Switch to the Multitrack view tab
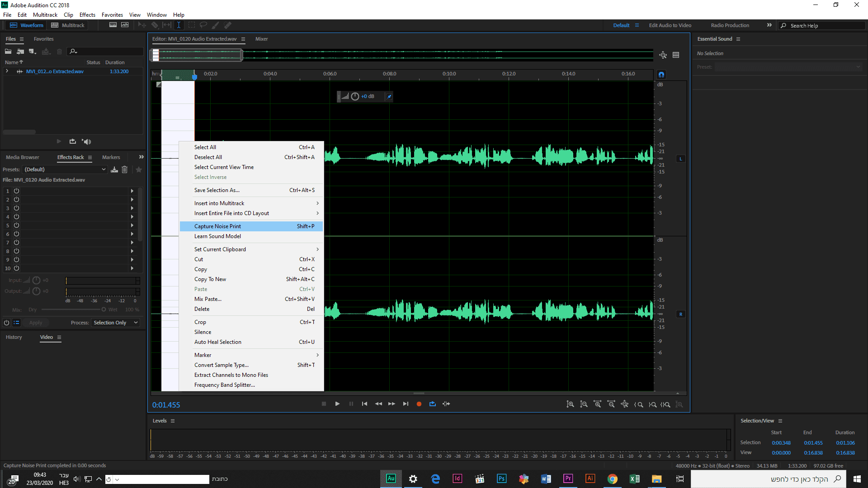 tap(68, 25)
